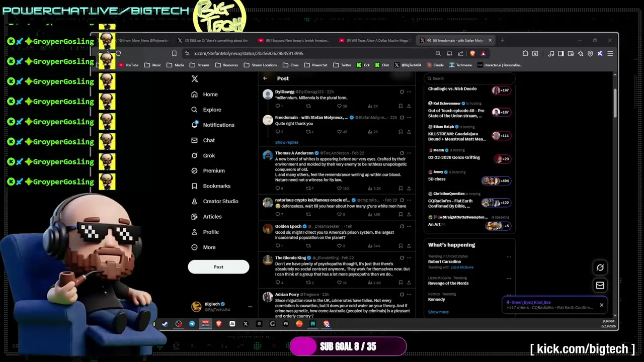Viewport: 644px width, 362px height.
Task: Open Profile in the sidebar
Action: tap(205, 232)
